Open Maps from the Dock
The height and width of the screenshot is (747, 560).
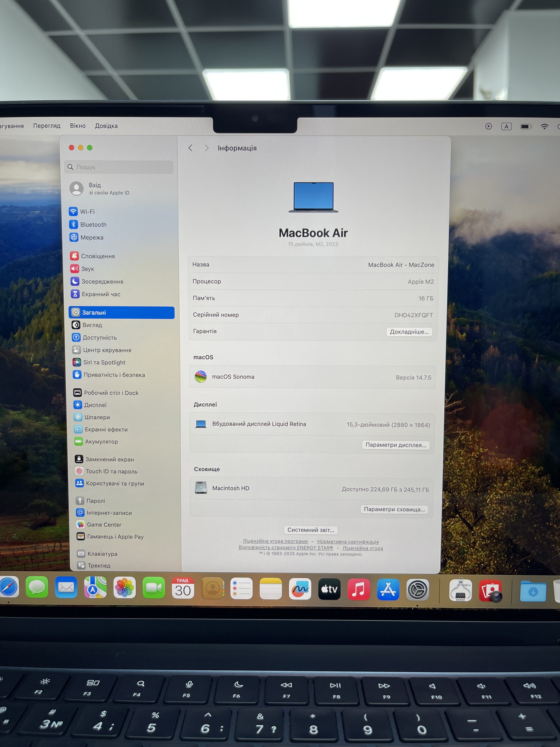pyautogui.click(x=95, y=588)
